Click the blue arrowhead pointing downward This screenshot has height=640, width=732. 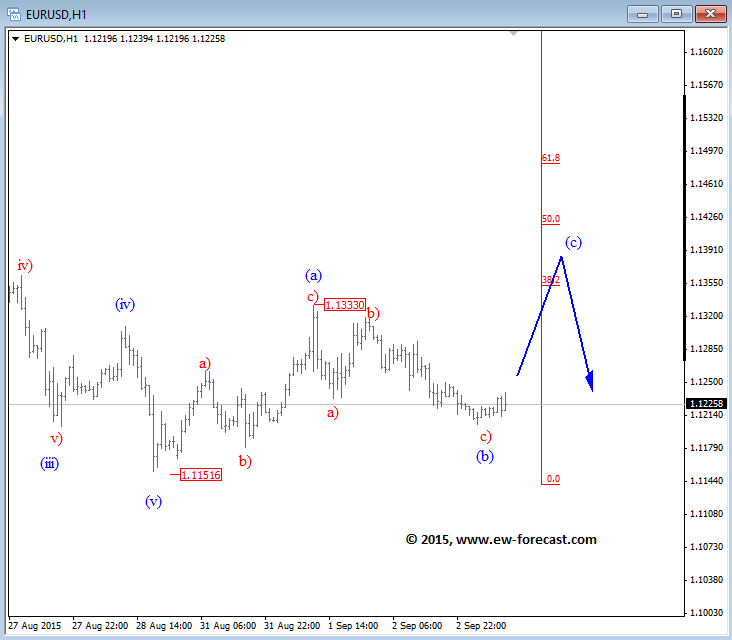pyautogui.click(x=590, y=381)
